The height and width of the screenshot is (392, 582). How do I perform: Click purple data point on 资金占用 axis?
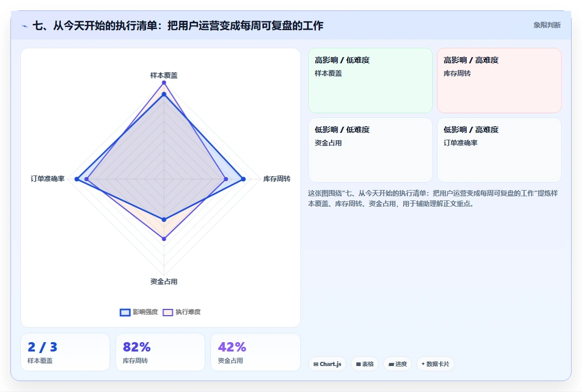[x=164, y=239]
